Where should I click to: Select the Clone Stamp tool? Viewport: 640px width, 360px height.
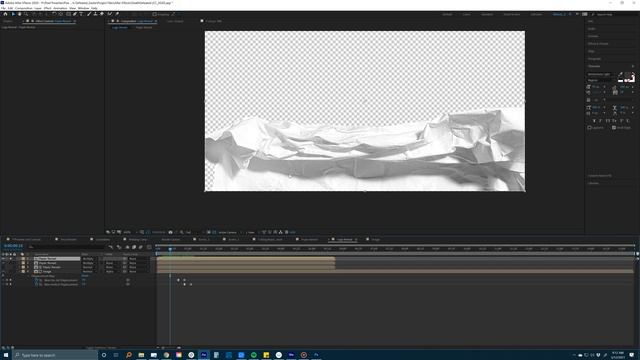[x=96, y=14]
